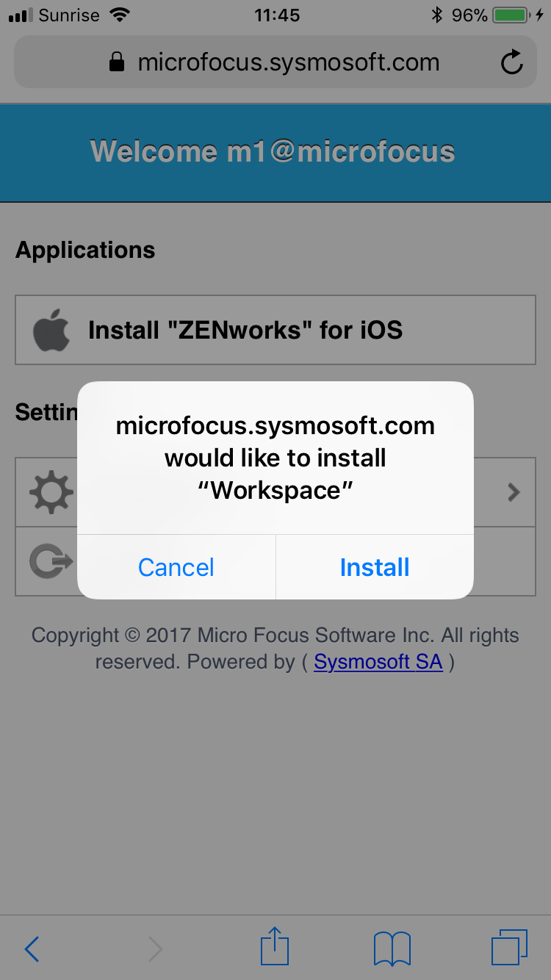Install the Workspace profile

pyautogui.click(x=375, y=567)
